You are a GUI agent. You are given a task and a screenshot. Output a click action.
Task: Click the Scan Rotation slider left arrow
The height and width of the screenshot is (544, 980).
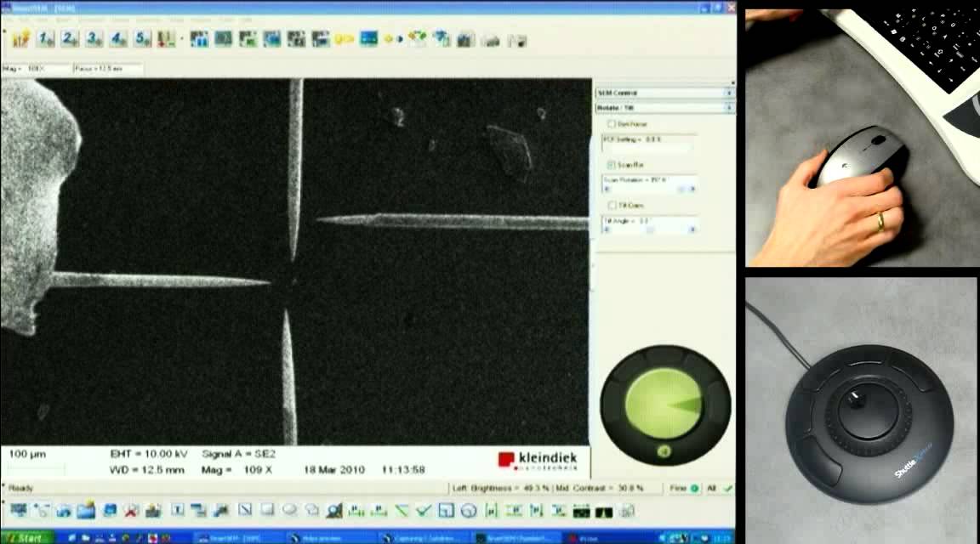point(607,189)
